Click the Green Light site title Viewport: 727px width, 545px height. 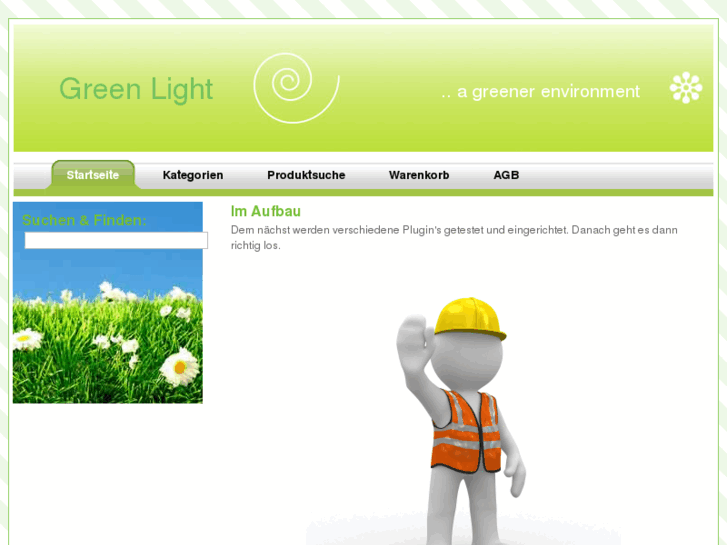pos(136,89)
